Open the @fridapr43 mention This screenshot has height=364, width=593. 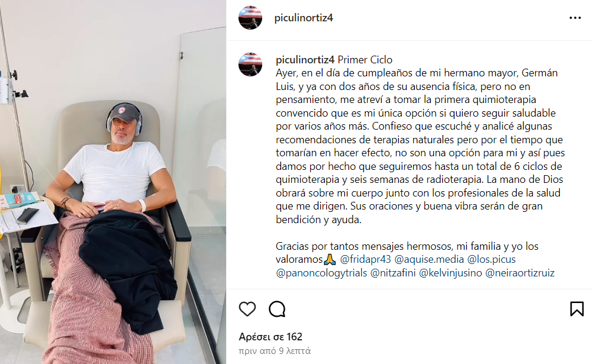coord(365,259)
